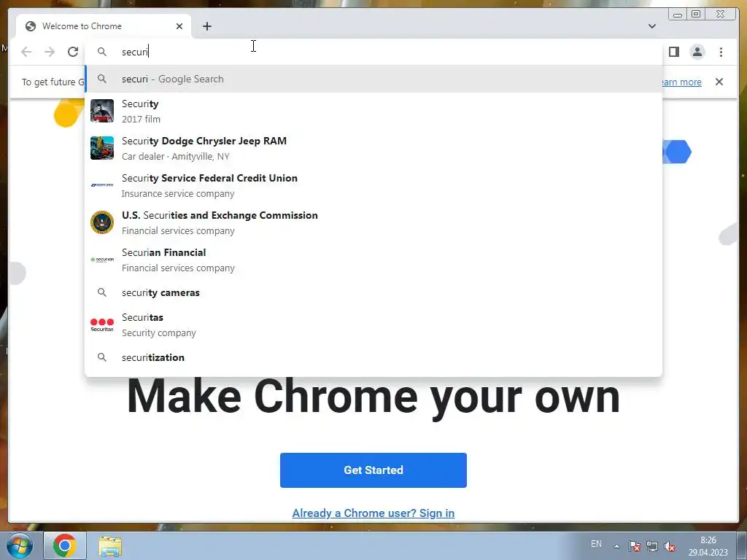Select Security Service Federal Credit Union suggestion

point(373,185)
